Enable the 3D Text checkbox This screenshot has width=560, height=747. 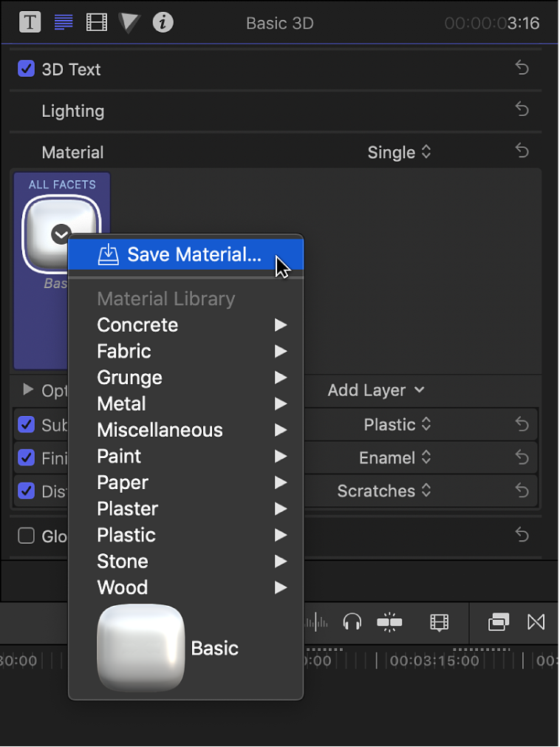27,69
